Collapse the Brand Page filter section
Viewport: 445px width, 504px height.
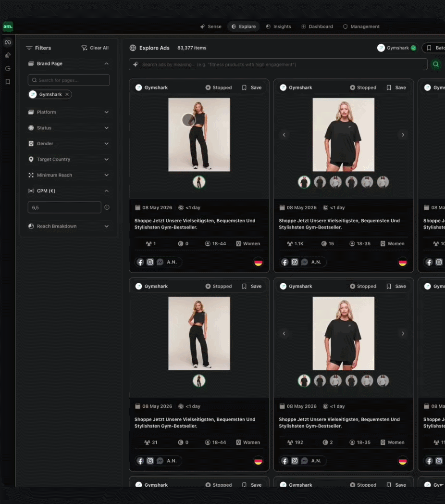coord(68,63)
